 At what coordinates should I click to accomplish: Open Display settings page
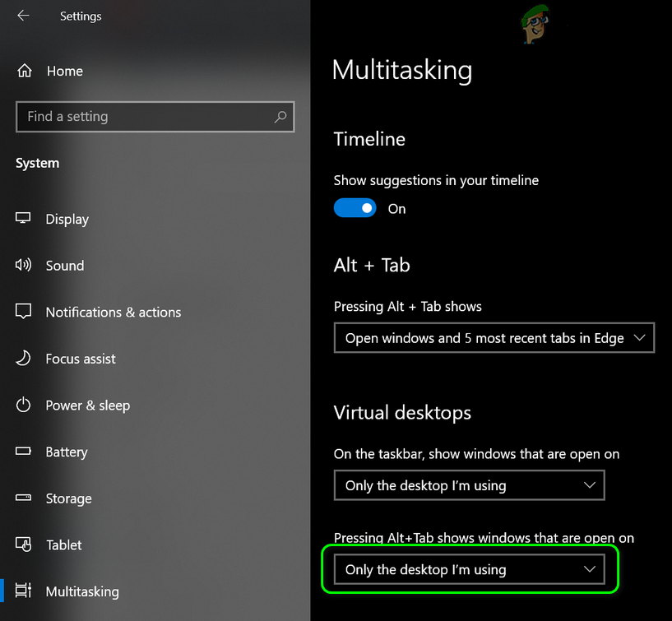pyautogui.click(x=67, y=219)
